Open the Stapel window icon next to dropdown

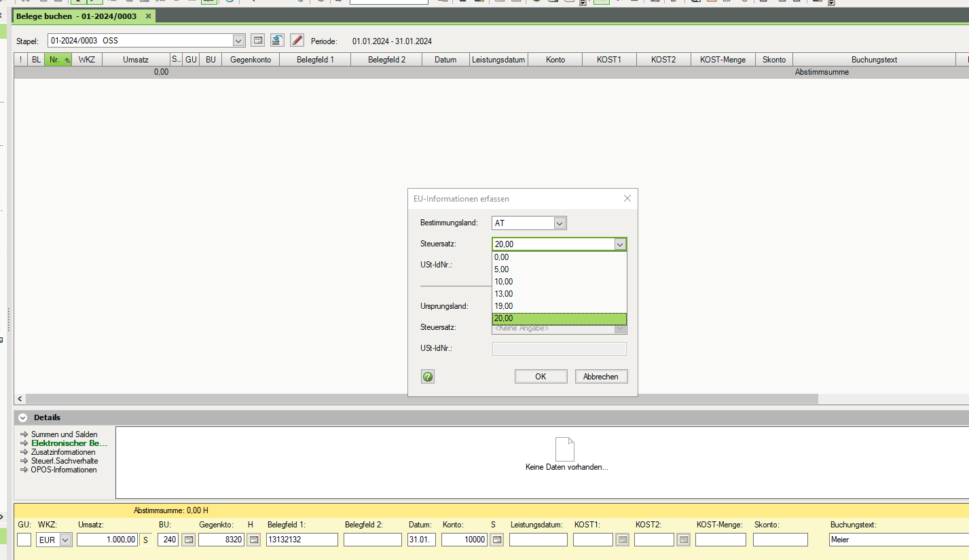(257, 40)
